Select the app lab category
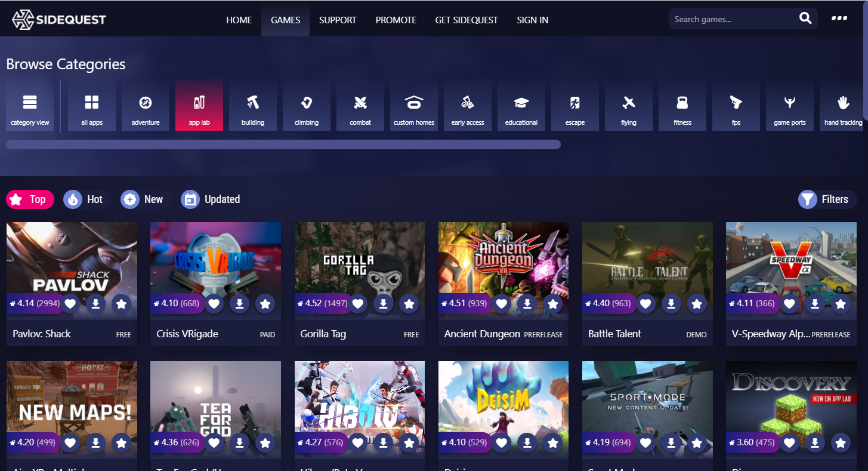868x471 pixels. tap(199, 105)
